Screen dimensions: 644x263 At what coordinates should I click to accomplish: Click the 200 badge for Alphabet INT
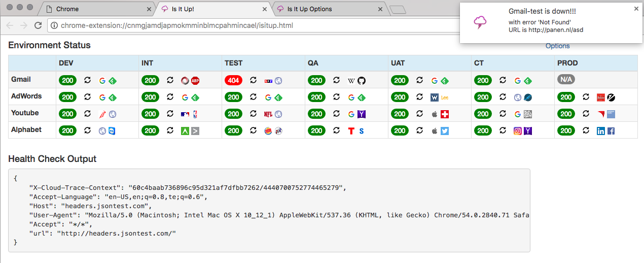pyautogui.click(x=150, y=130)
